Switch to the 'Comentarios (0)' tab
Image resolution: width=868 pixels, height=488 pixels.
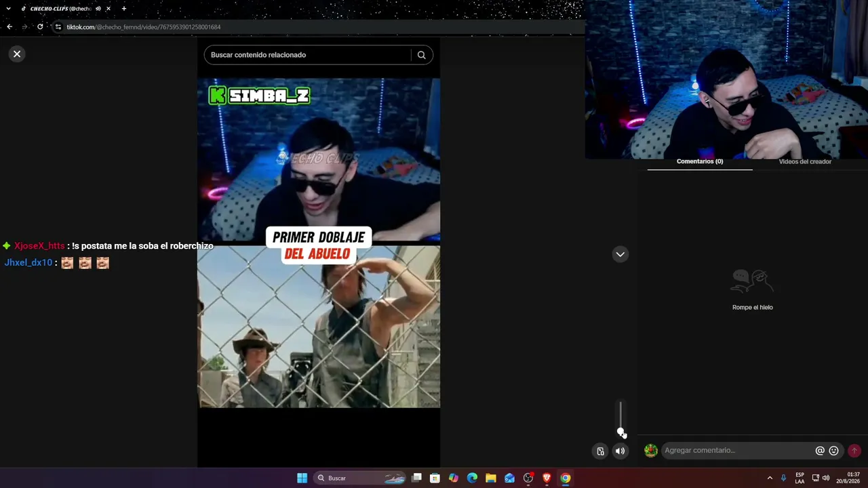pos(700,161)
